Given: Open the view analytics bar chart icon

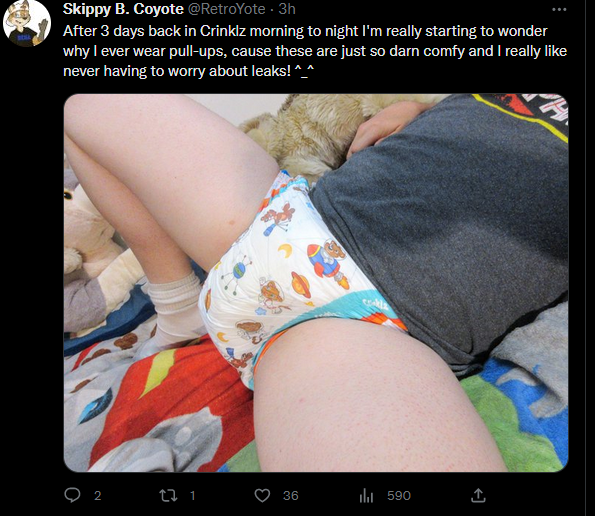Looking at the screenshot, I should 366,495.
